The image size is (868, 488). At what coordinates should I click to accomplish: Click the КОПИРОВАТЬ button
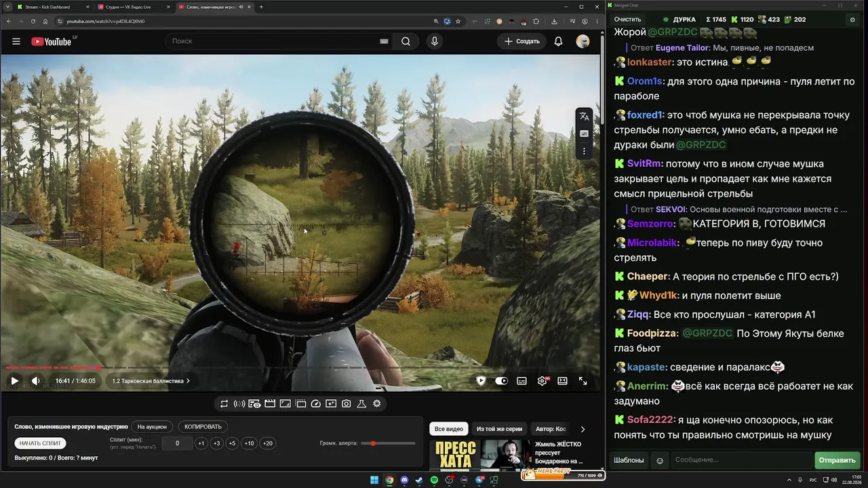click(203, 427)
